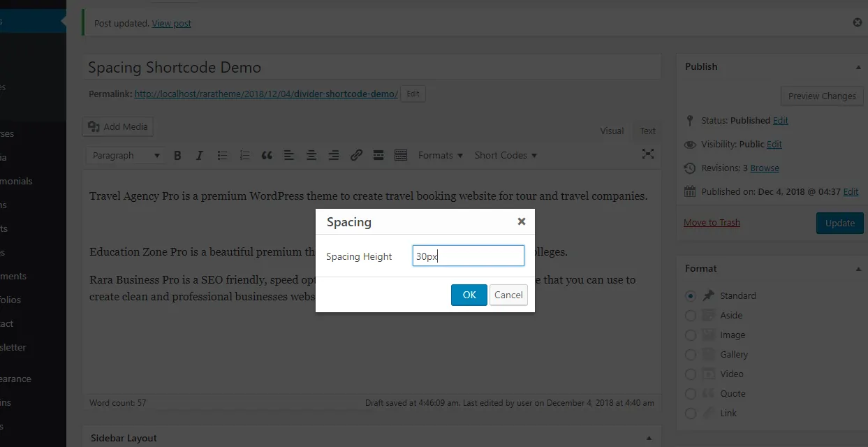Select the Image post format

click(691, 335)
